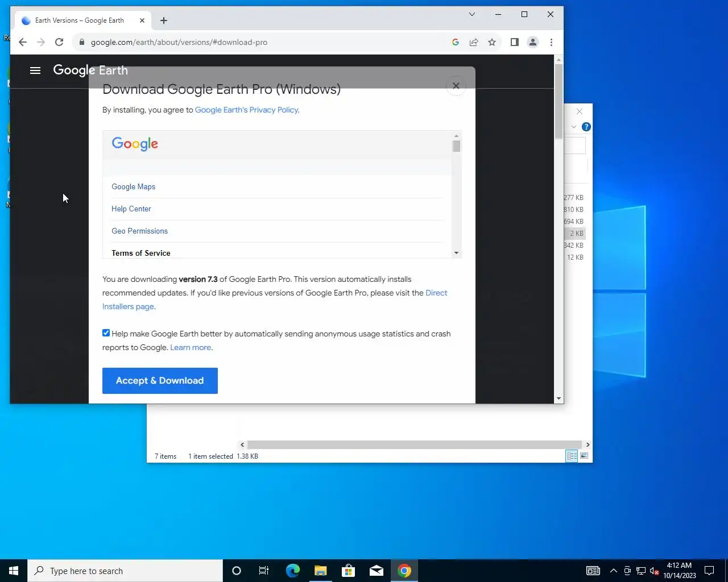728x582 pixels.
Task: Select the 12 KB file row
Action: [x=574, y=257]
